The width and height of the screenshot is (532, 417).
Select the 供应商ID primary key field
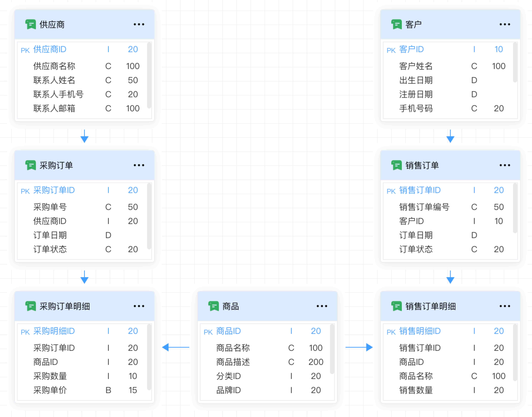50,49
